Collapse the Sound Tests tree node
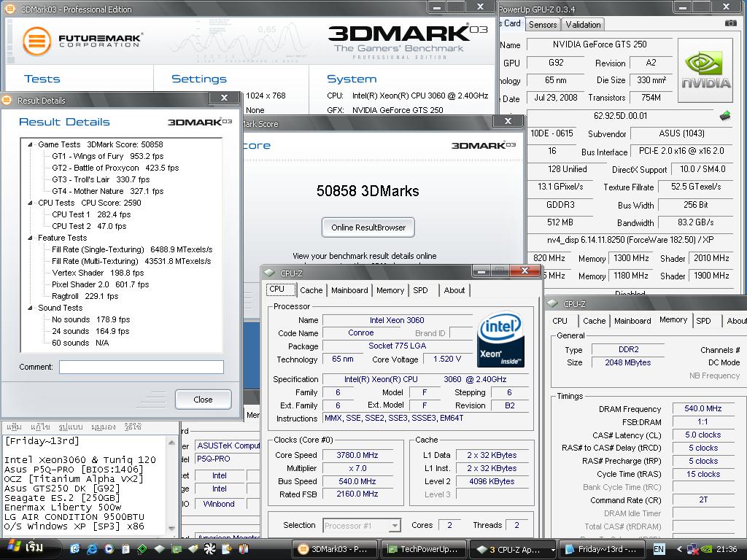The width and height of the screenshot is (747, 560). [x=31, y=308]
